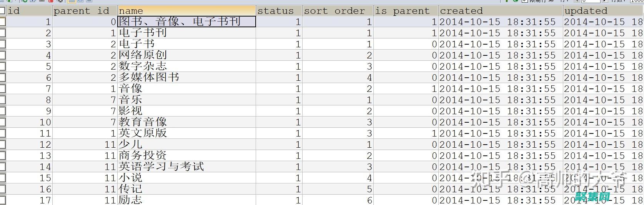Viewport: 644px width, 205px height.
Task: Select the name cell 网络原创
Action: click(x=143, y=55)
